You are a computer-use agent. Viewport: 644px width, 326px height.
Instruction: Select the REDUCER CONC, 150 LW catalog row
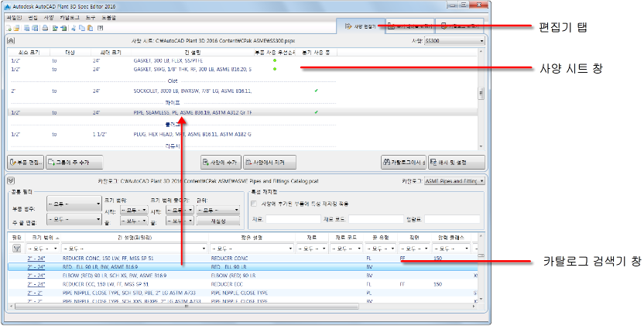coord(243,258)
